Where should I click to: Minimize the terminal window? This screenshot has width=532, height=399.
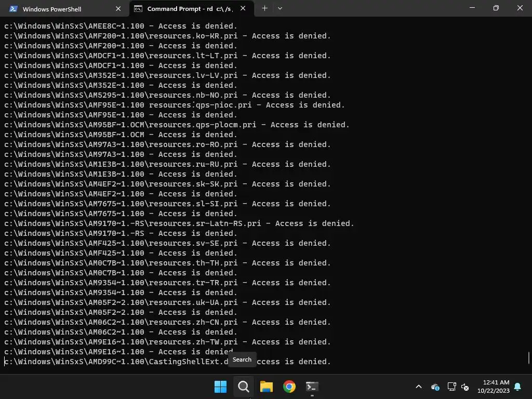click(472, 8)
